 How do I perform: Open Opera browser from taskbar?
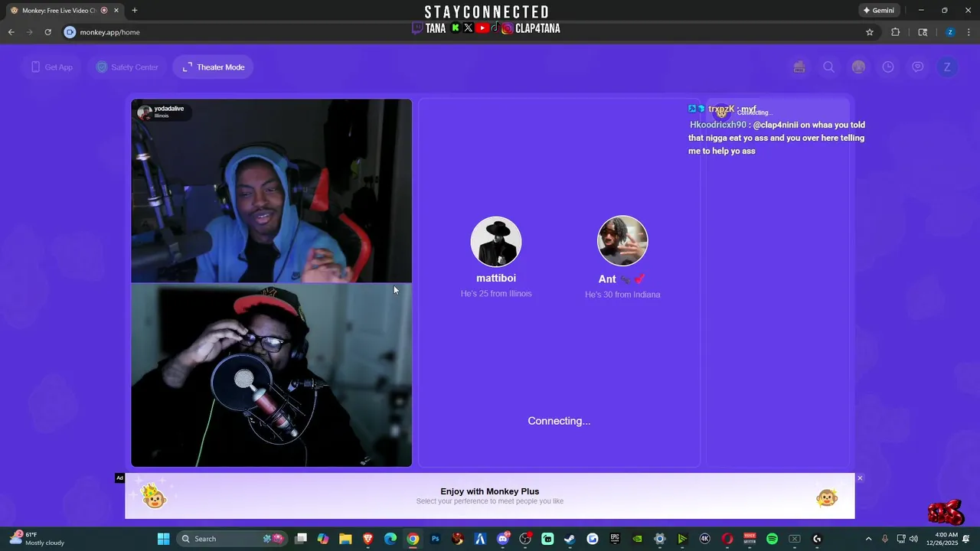click(x=727, y=539)
